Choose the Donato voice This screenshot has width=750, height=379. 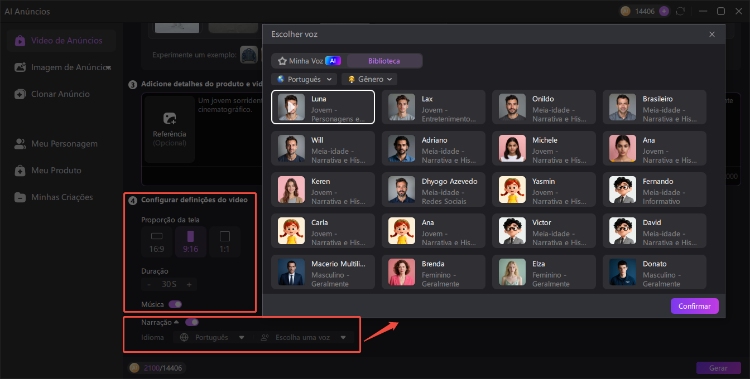(x=654, y=272)
